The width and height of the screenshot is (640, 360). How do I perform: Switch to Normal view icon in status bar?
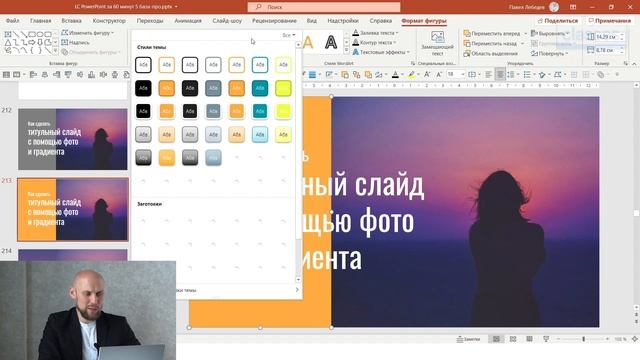496,339
